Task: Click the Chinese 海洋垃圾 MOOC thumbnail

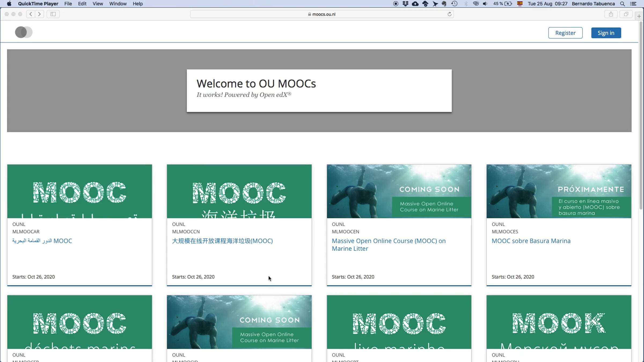Action: tap(239, 191)
